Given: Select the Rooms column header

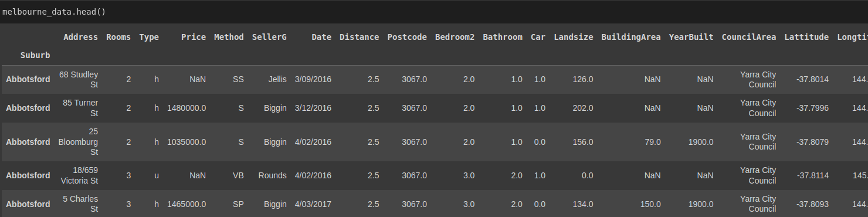Looking at the screenshot, I should pos(118,37).
